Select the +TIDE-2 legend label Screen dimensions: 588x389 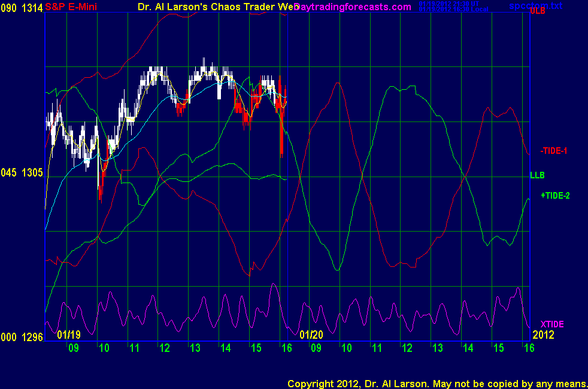point(555,195)
